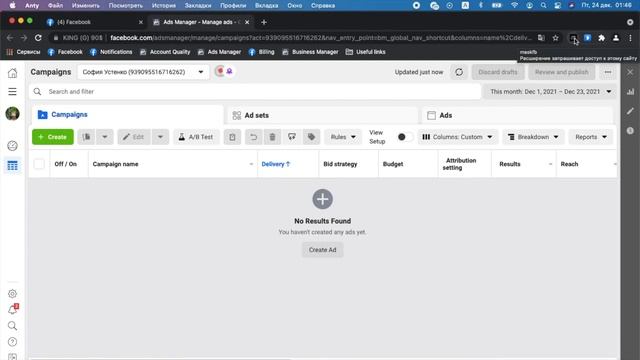The width and height of the screenshot is (640, 360).
Task: Open the Rules dropdown
Action: (343, 137)
